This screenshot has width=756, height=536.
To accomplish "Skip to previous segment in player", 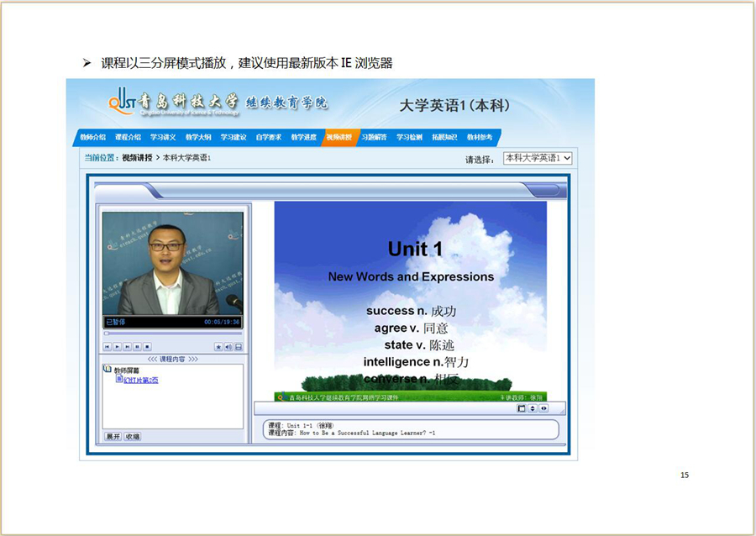I will 107,346.
